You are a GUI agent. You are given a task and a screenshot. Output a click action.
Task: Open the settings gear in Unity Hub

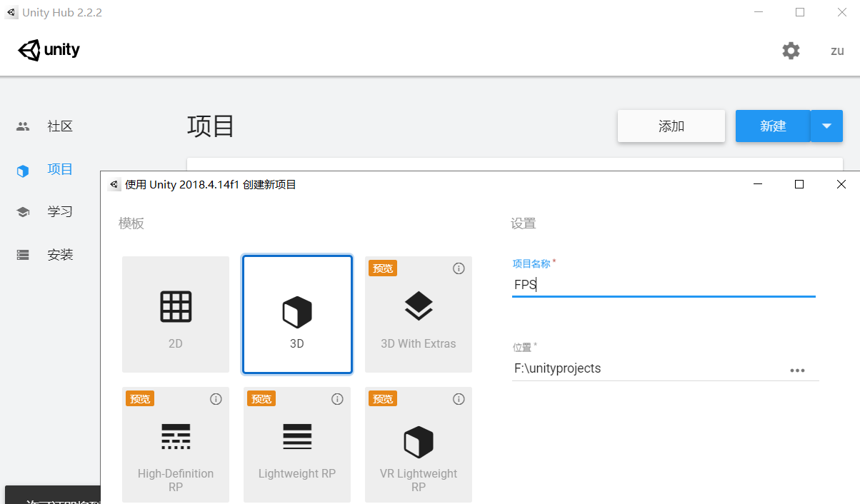point(790,50)
